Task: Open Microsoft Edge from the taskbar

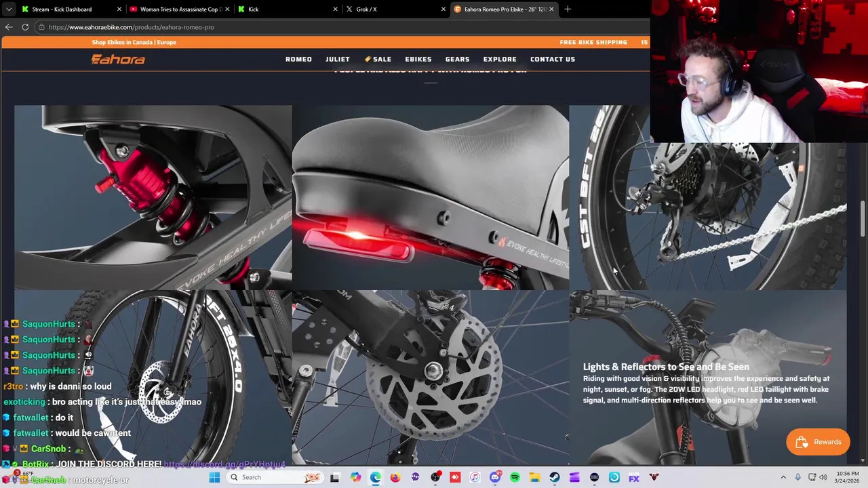Action: 375,477
